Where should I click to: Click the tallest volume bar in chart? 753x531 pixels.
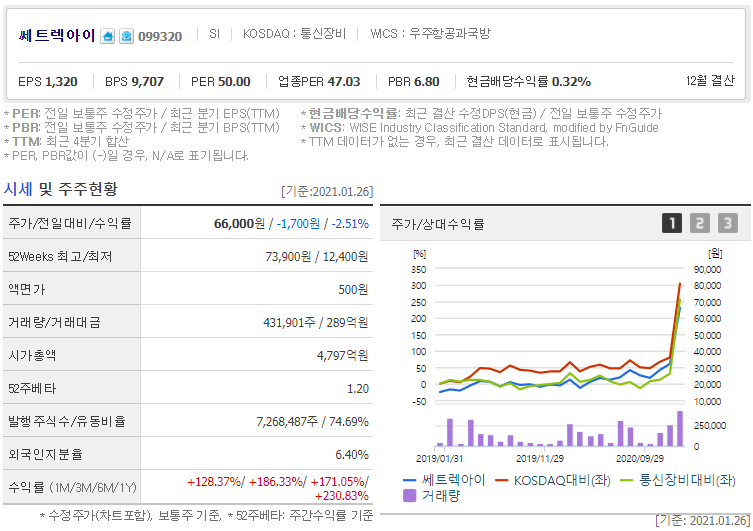coord(680,429)
